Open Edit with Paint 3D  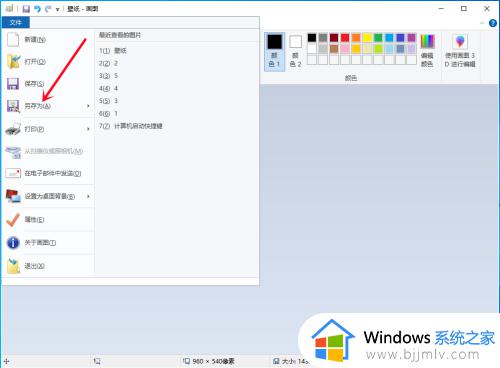point(460,51)
